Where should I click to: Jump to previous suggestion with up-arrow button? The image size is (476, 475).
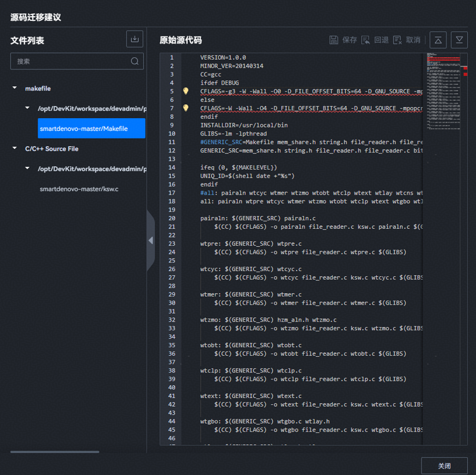438,39
